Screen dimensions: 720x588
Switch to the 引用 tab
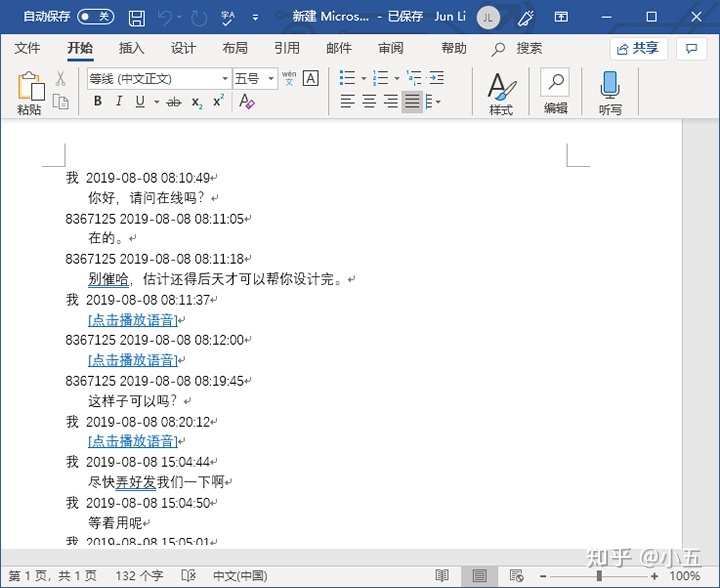287,48
